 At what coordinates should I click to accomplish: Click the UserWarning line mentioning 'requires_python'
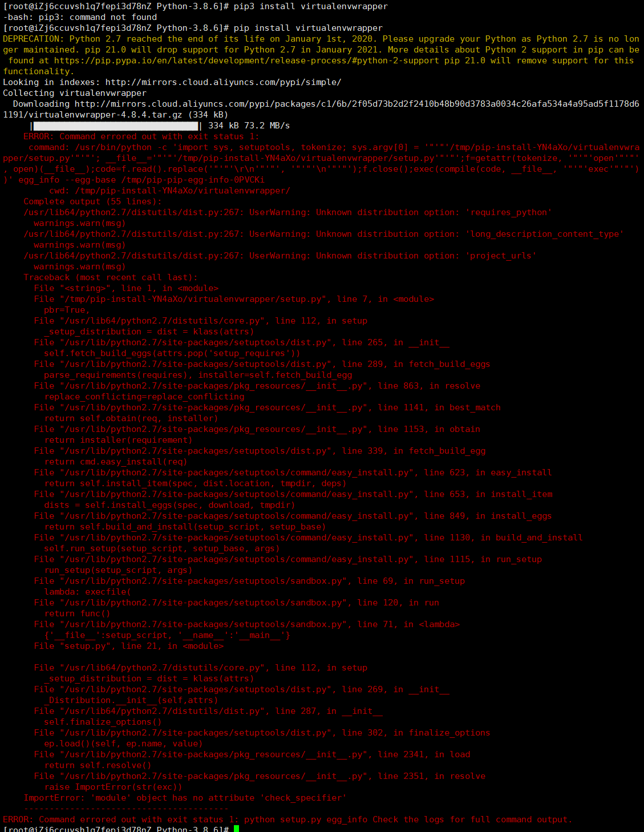tap(288, 212)
